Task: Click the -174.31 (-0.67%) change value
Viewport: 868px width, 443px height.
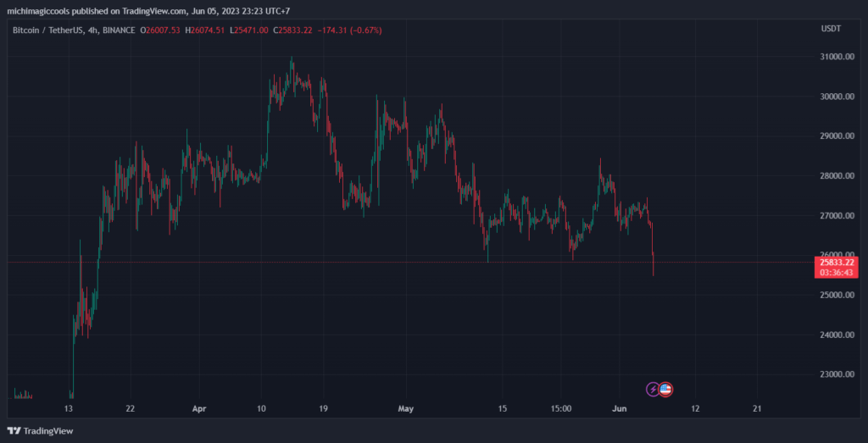Action: pos(349,30)
